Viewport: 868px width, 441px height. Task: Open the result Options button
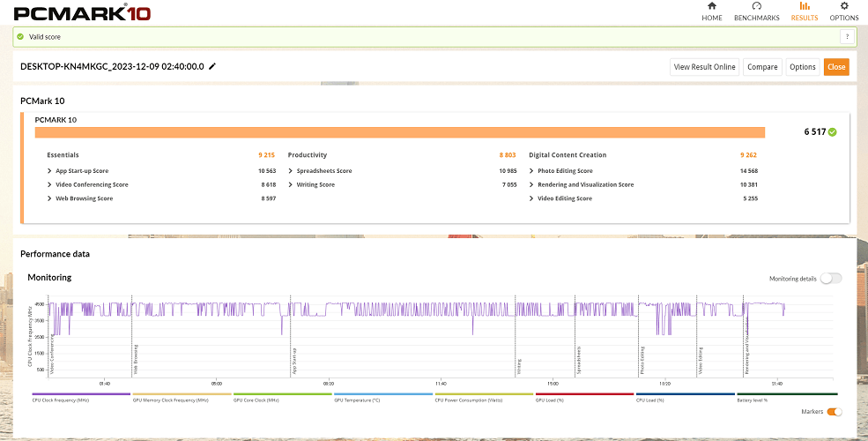pyautogui.click(x=803, y=67)
